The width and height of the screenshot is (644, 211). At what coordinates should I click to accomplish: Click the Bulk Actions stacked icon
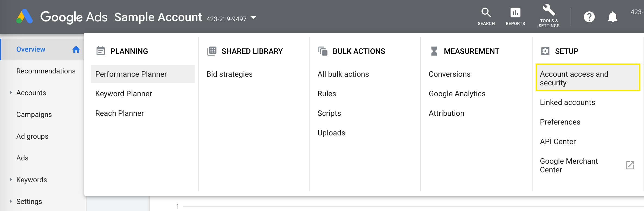(323, 51)
